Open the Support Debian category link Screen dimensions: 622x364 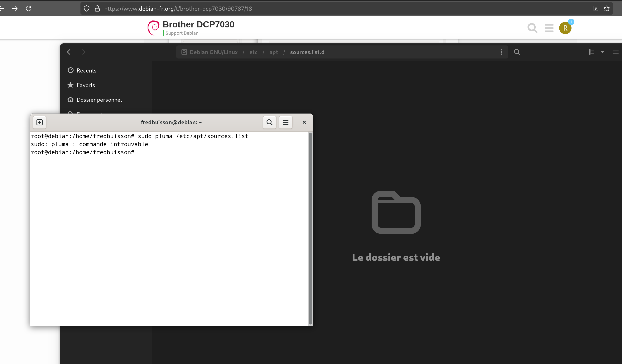pos(182,33)
